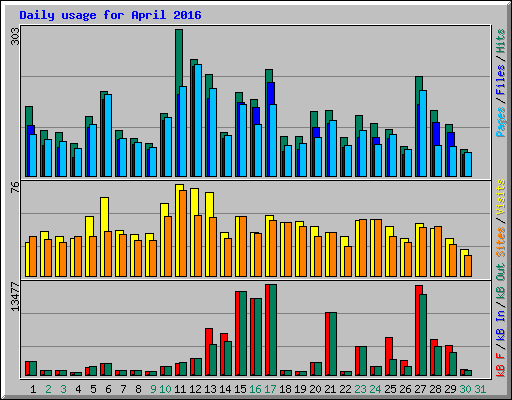This screenshot has width=512, height=400.
Task: Click the Sites legend label
Action: coord(500,242)
